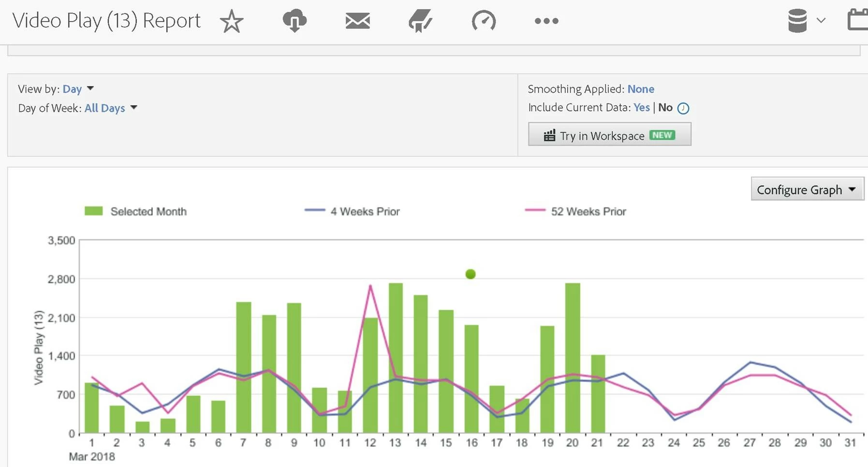This screenshot has width=868, height=467.
Task: Click the green bar for March 3
Action: (142, 427)
